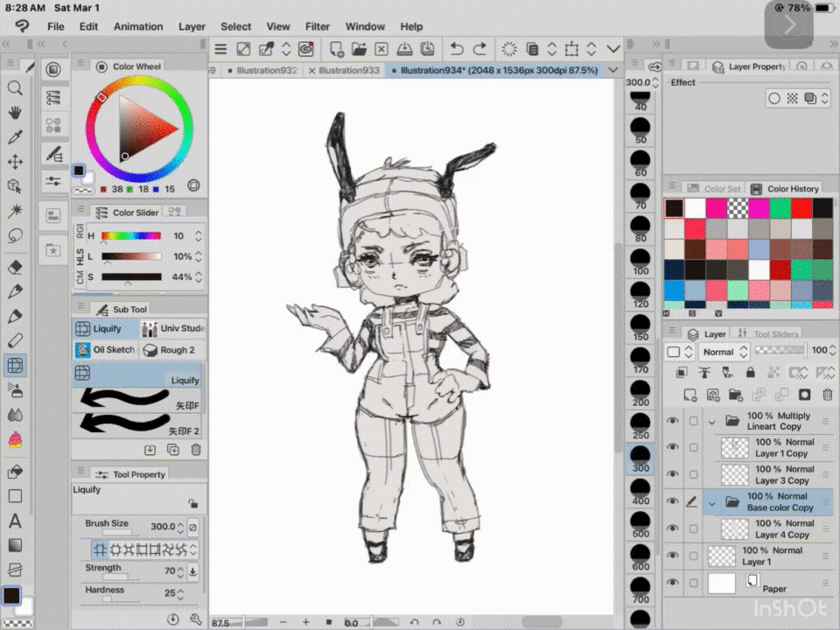Select the Magnifier zoom tool
The width and height of the screenshot is (840, 630).
(15, 87)
